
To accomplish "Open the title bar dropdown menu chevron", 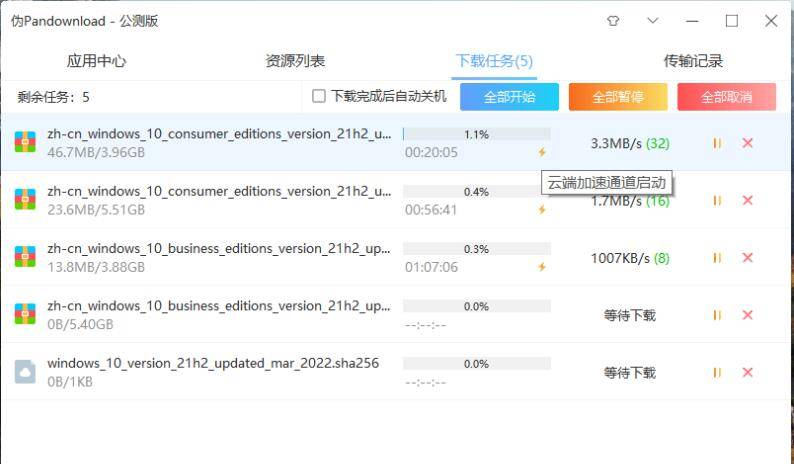I will coord(653,21).
